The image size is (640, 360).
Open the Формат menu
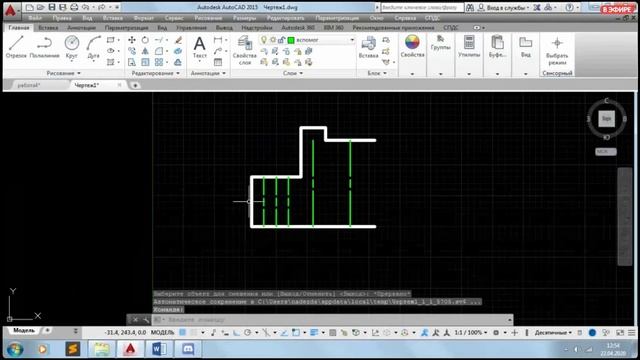tap(144, 18)
